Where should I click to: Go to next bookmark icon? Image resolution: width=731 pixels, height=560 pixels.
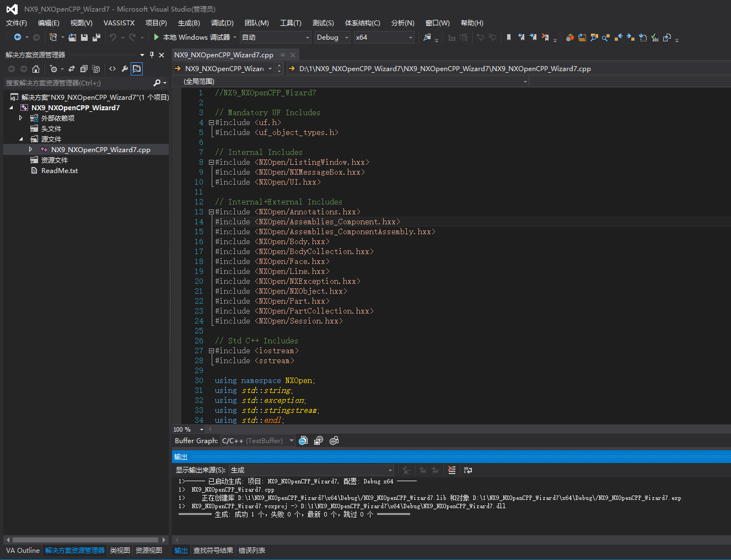(533, 37)
